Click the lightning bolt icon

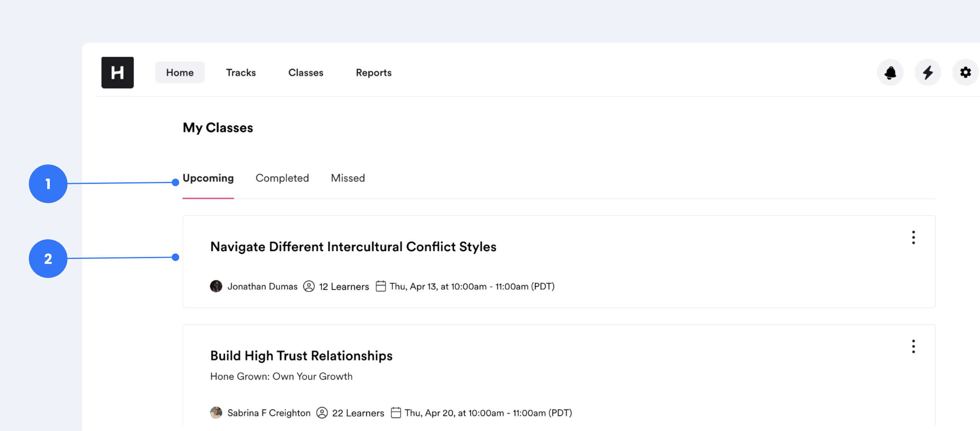928,73
